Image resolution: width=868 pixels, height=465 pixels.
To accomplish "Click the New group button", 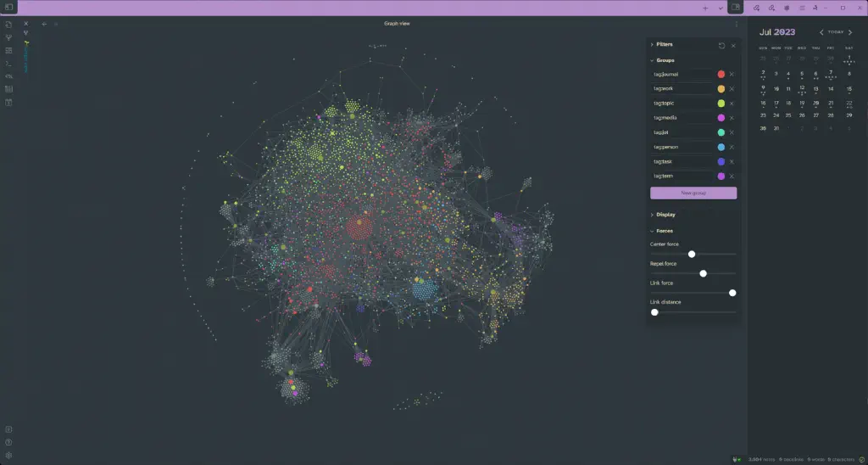I will coord(693,193).
